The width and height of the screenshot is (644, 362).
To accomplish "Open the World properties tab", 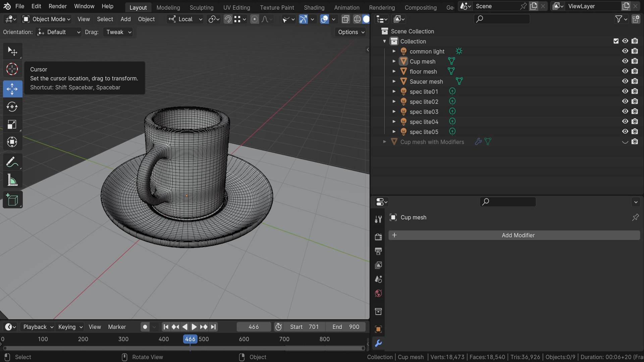I will 378,293.
